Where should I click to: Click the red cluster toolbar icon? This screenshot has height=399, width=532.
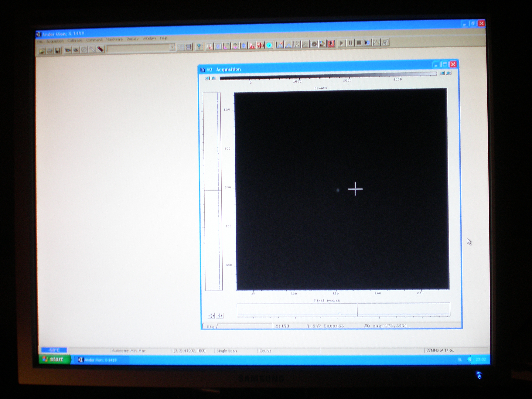point(261,45)
